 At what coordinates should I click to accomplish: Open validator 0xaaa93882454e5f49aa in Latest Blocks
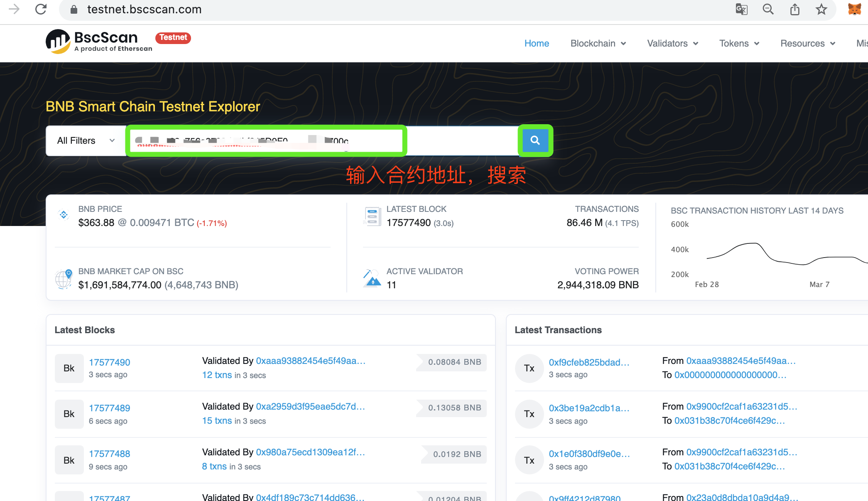click(311, 361)
